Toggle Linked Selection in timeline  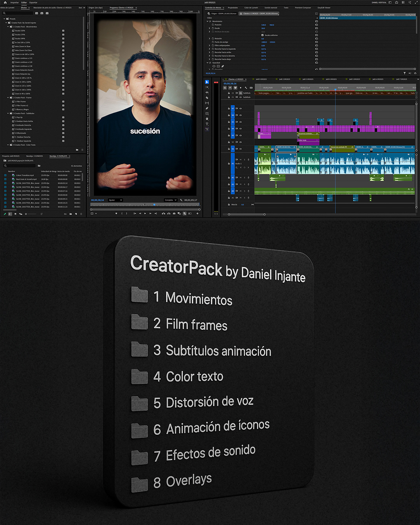click(x=235, y=87)
